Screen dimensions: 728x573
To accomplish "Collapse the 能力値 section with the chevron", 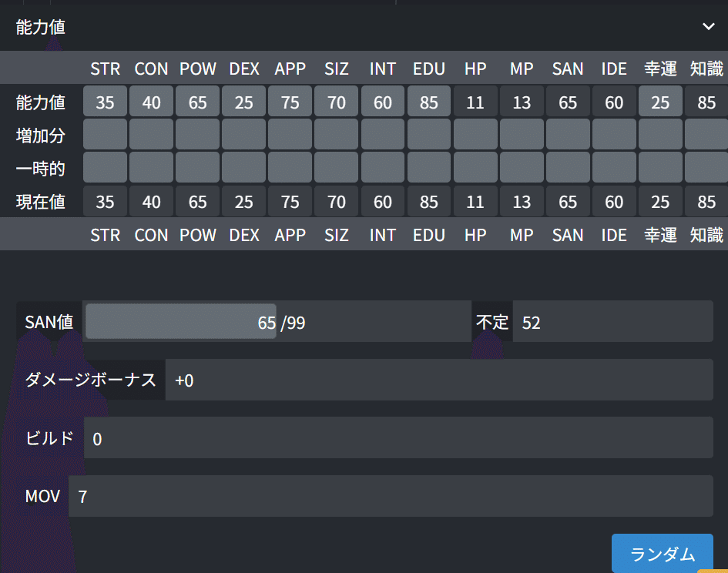I will tap(709, 25).
